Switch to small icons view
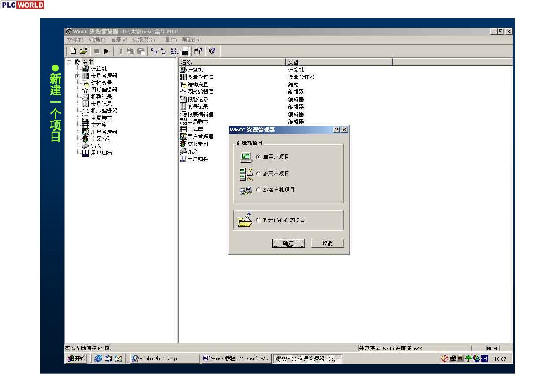The width and height of the screenshot is (555, 392). click(x=164, y=51)
